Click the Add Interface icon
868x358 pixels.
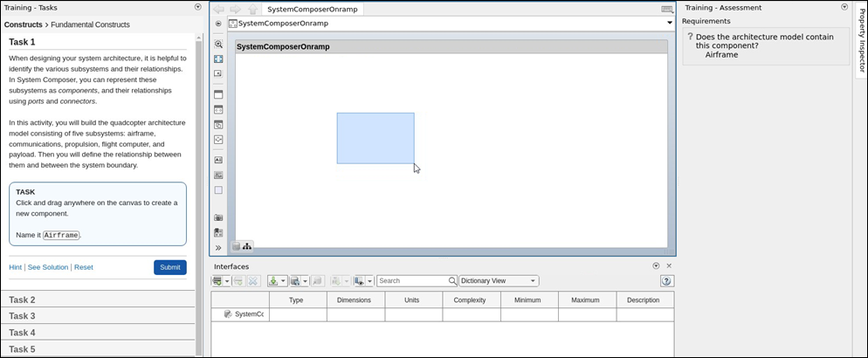point(217,281)
